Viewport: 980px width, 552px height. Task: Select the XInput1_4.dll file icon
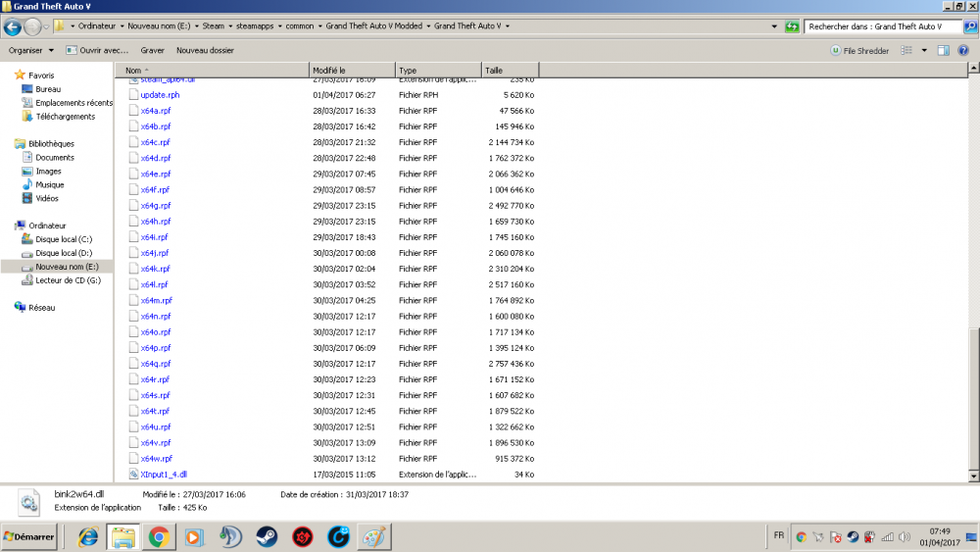click(133, 475)
